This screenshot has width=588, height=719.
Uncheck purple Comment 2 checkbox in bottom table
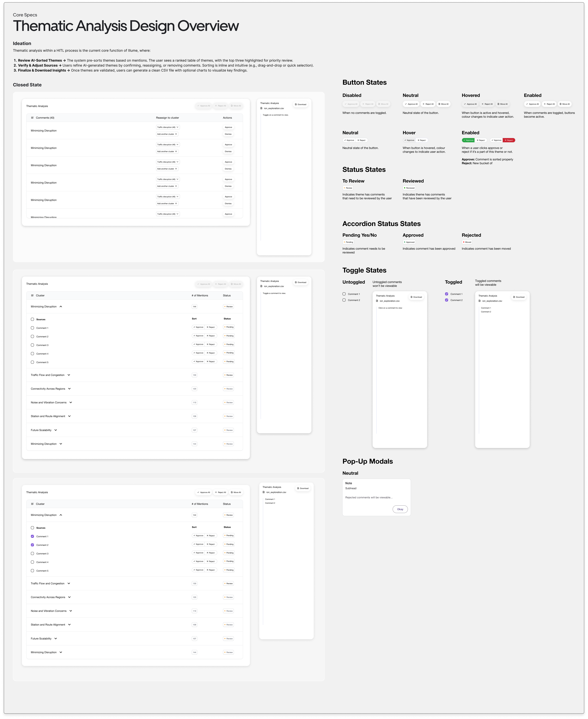pos(33,545)
